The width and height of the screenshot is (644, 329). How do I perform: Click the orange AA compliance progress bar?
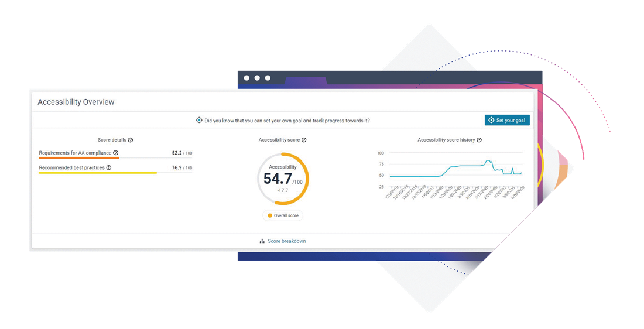click(x=79, y=158)
